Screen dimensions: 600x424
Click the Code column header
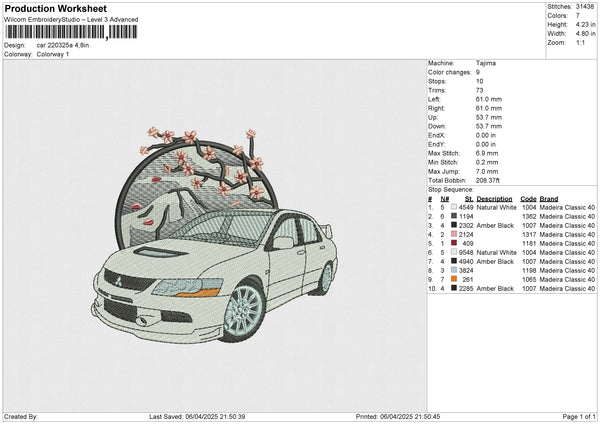click(x=528, y=199)
